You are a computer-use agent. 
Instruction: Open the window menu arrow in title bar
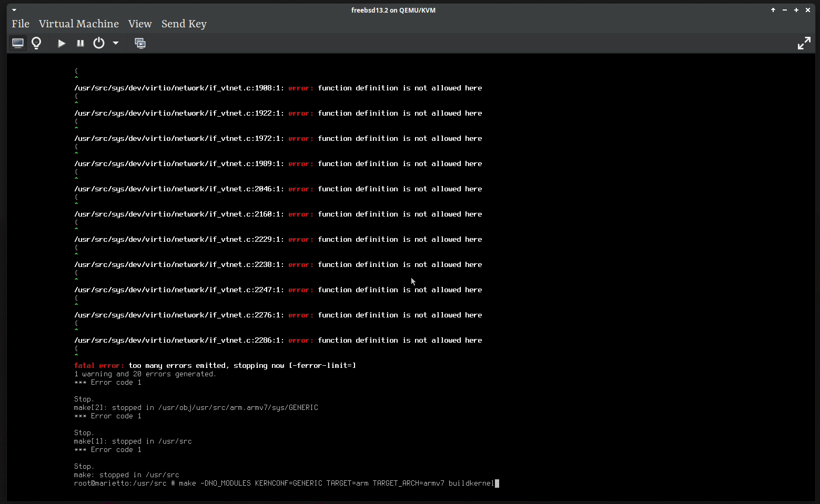click(14, 10)
